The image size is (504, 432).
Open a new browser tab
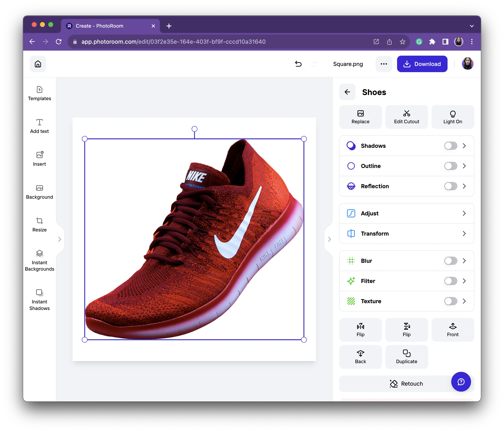click(169, 26)
